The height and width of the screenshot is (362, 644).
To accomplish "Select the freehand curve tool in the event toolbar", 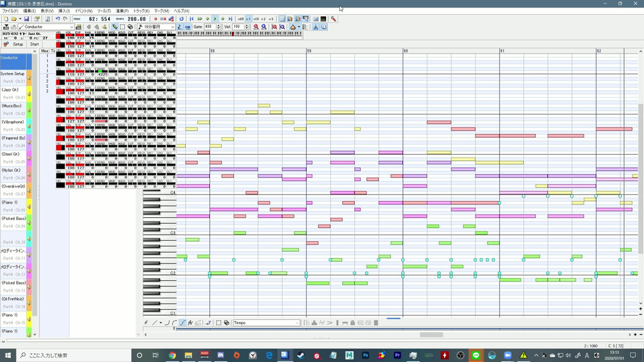I will [x=147, y=323].
